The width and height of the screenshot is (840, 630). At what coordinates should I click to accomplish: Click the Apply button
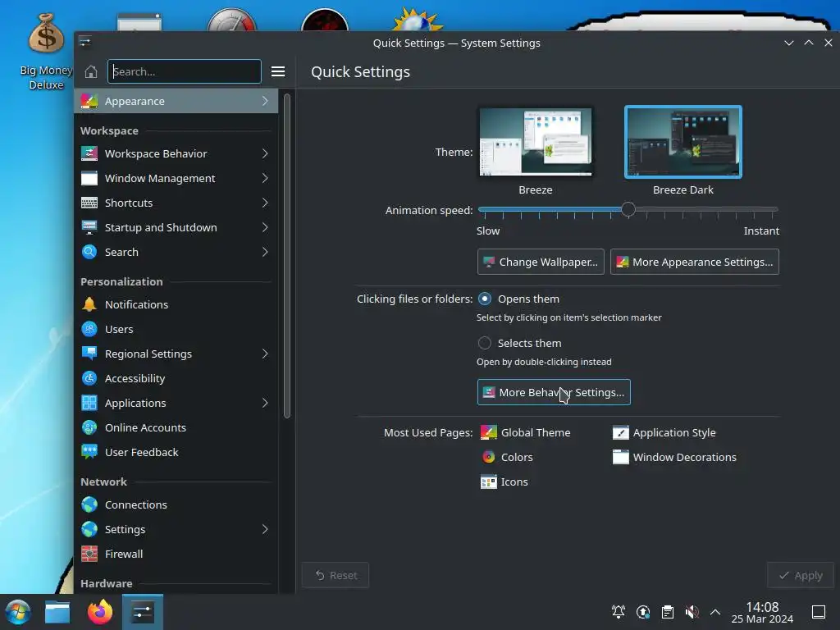click(x=801, y=575)
